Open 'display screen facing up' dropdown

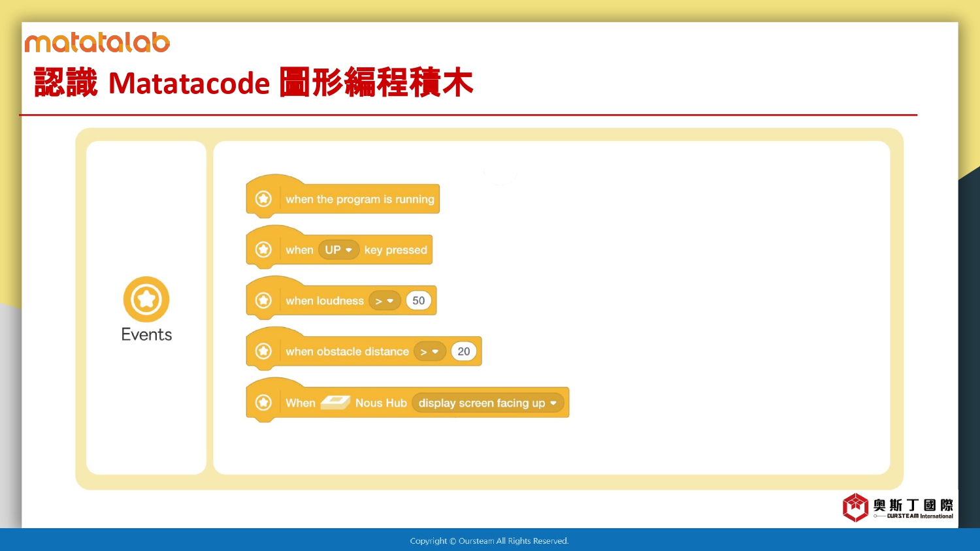[487, 403]
